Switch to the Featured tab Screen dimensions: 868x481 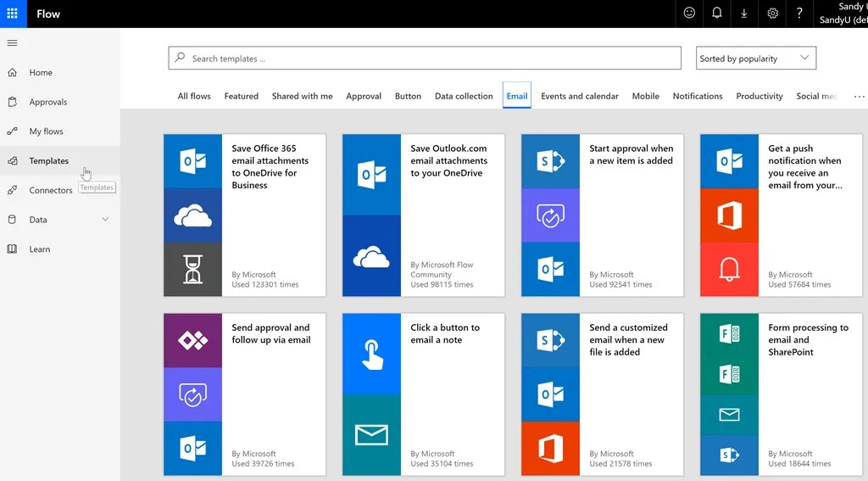point(242,96)
